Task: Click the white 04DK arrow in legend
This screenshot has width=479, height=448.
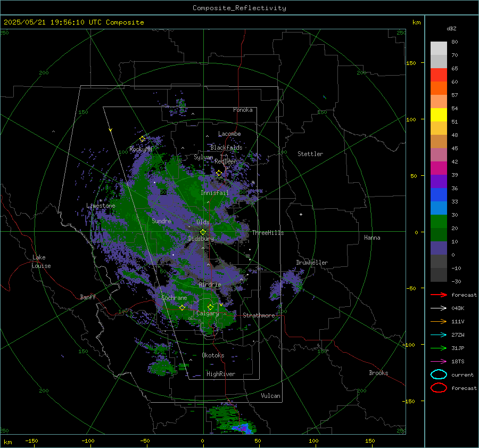Action: coord(439,308)
